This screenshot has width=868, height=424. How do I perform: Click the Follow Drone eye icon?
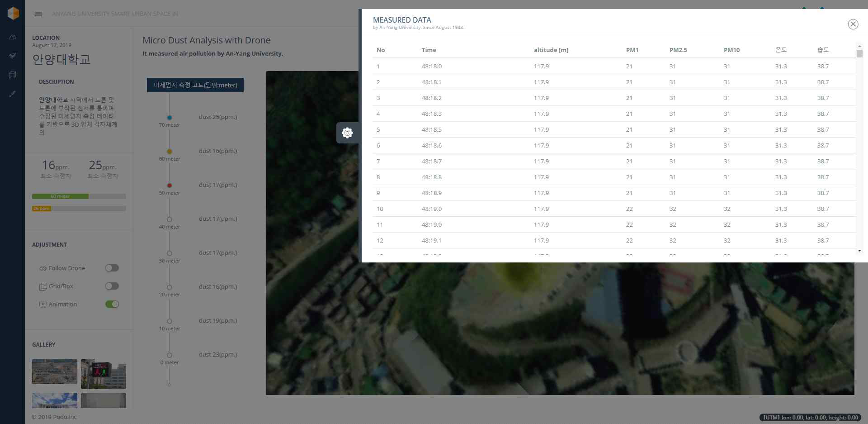click(43, 268)
